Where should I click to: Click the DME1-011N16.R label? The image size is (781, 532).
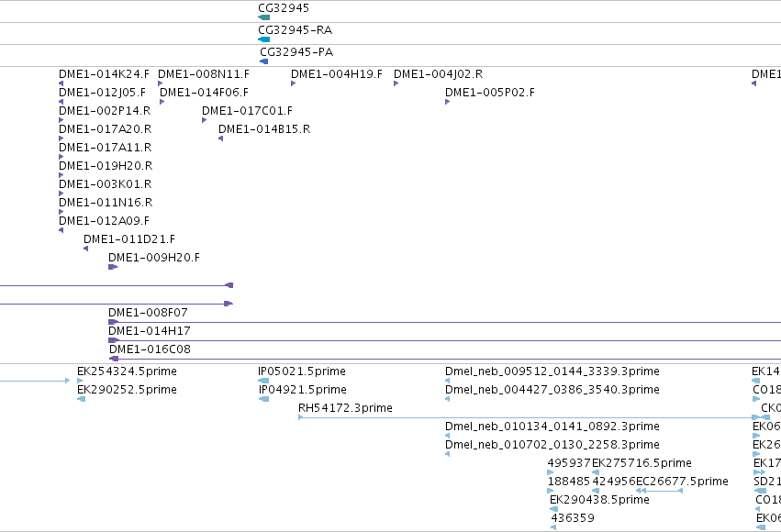pos(106,203)
